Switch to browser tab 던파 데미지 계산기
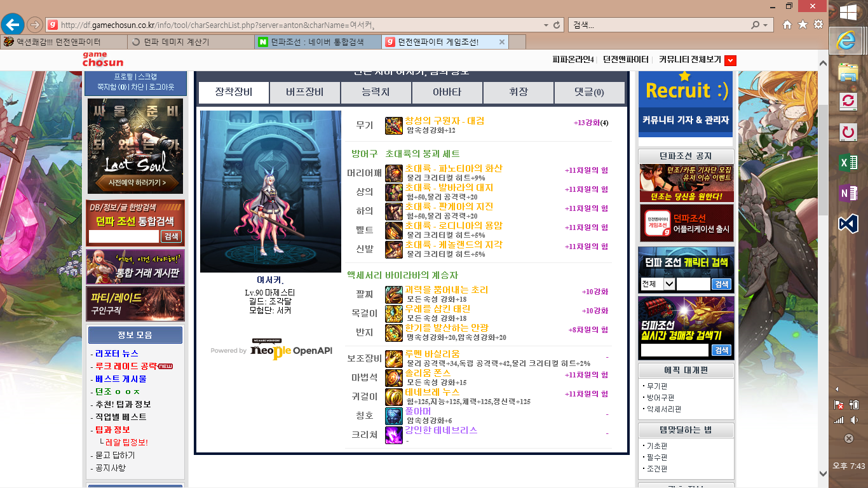The image size is (868, 488). coord(191,42)
